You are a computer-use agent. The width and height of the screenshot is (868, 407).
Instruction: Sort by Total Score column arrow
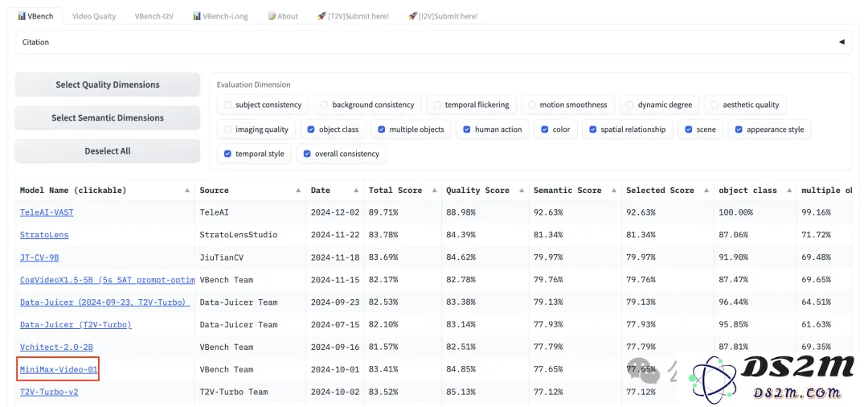[x=435, y=191]
